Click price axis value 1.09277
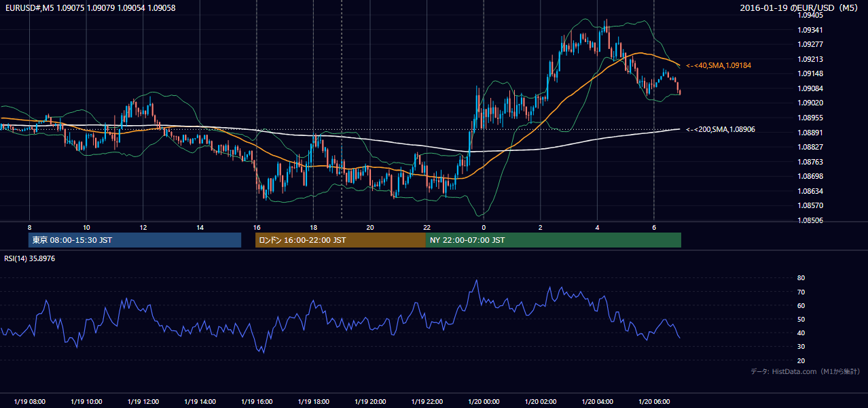The height and width of the screenshot is (408, 868). point(812,44)
